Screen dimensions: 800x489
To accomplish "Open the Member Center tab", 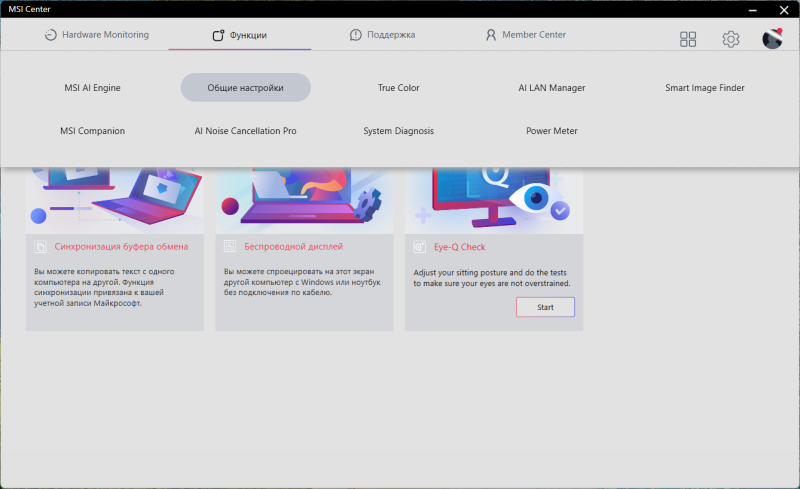I will point(525,35).
